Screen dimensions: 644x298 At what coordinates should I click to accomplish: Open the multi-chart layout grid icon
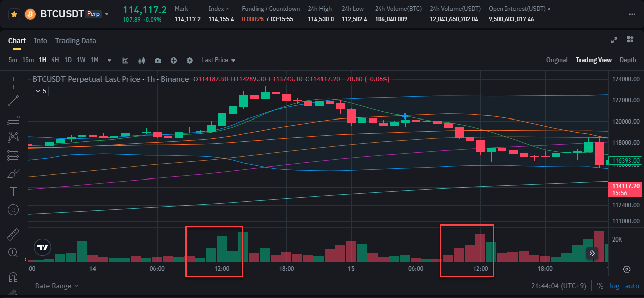tap(630, 40)
